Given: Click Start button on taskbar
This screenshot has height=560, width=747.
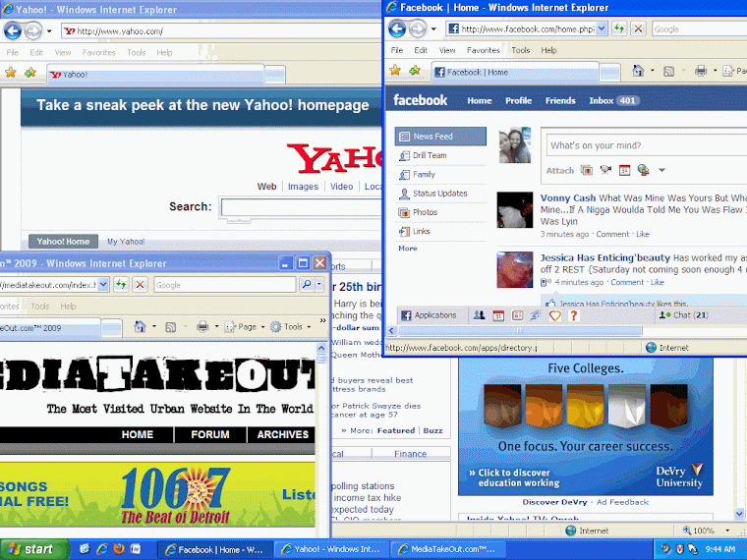Looking at the screenshot, I should coord(33,549).
